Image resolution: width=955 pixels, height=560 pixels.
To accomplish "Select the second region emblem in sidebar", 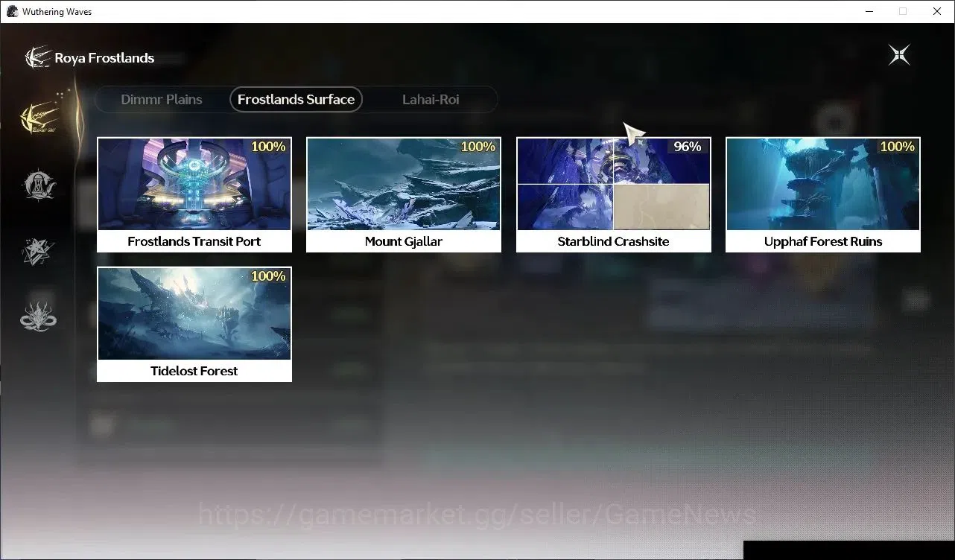I will tap(39, 185).
